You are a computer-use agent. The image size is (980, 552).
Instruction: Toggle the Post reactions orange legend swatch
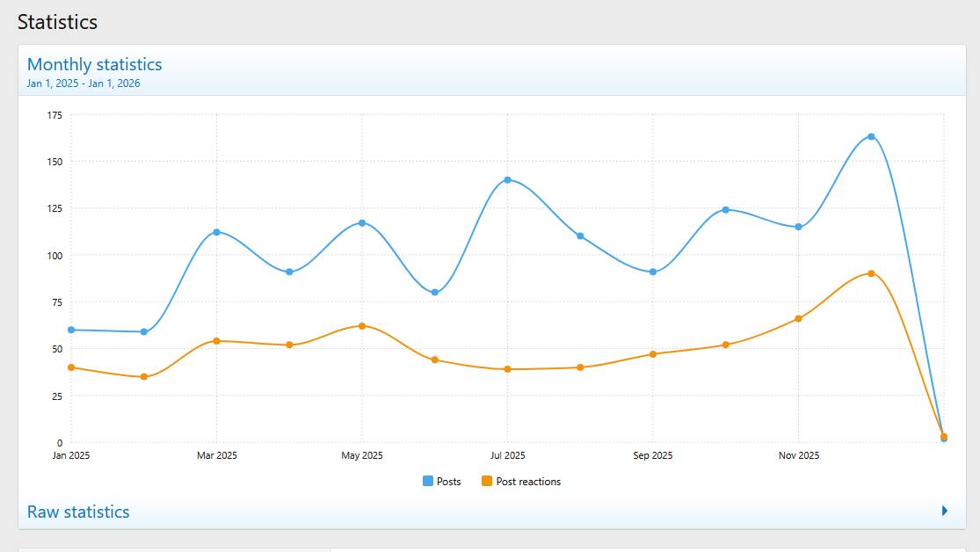[487, 481]
